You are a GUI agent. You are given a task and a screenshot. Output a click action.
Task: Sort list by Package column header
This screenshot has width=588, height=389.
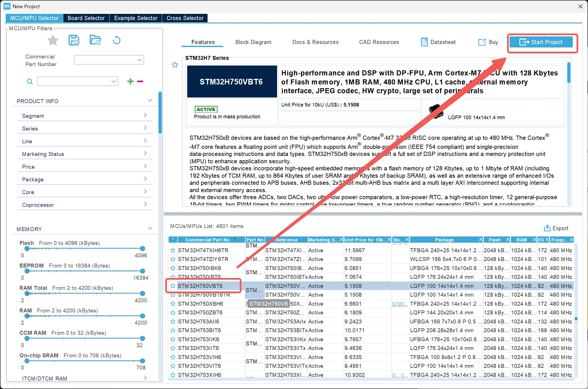(444, 240)
